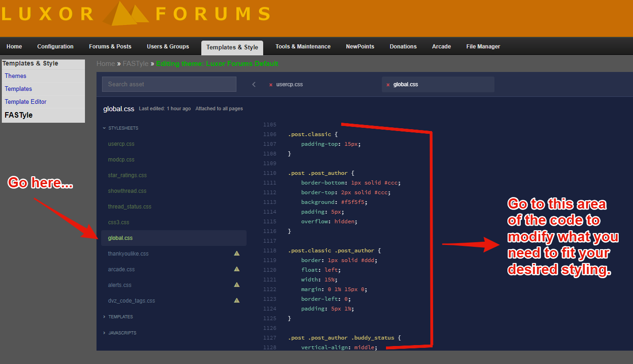Open the Template Editor link
The image size is (633, 364).
(x=26, y=102)
